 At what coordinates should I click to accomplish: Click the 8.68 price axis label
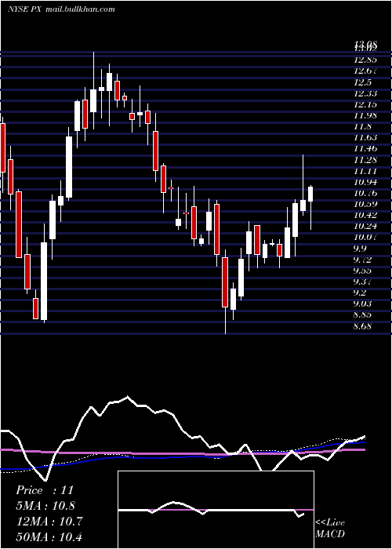pos(364,327)
